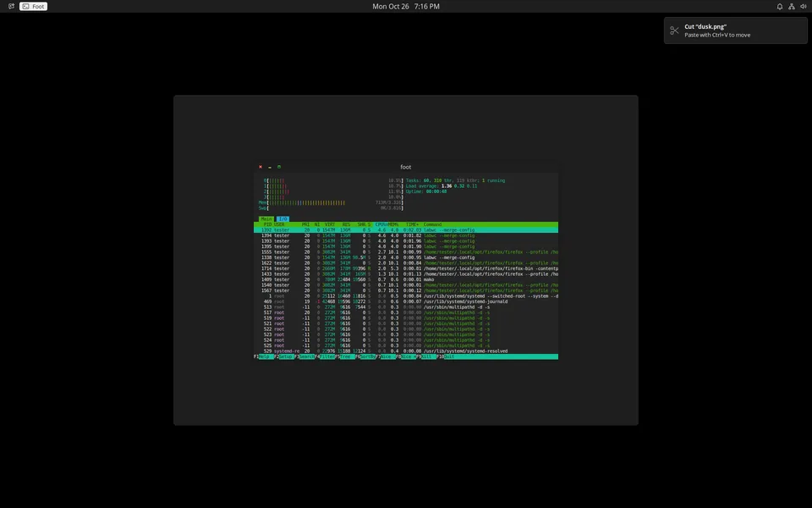
Task: Select systemd-journald row PID 469
Action: (406, 301)
